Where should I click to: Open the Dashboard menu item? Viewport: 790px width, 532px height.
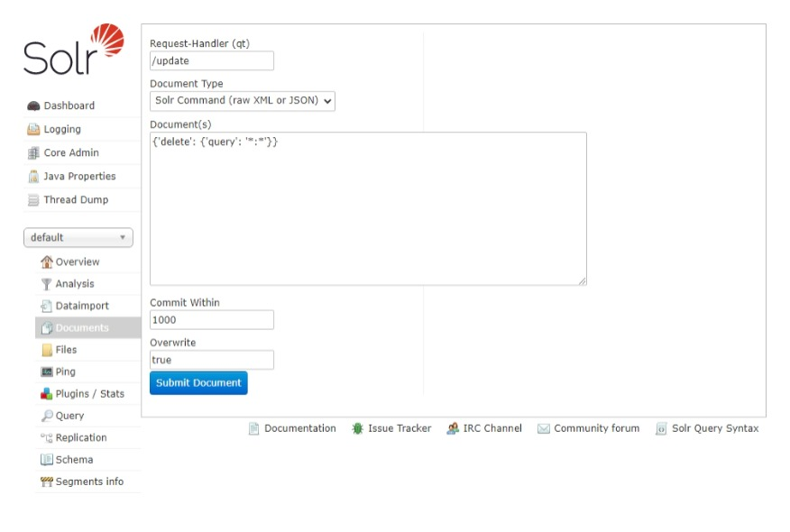click(69, 105)
